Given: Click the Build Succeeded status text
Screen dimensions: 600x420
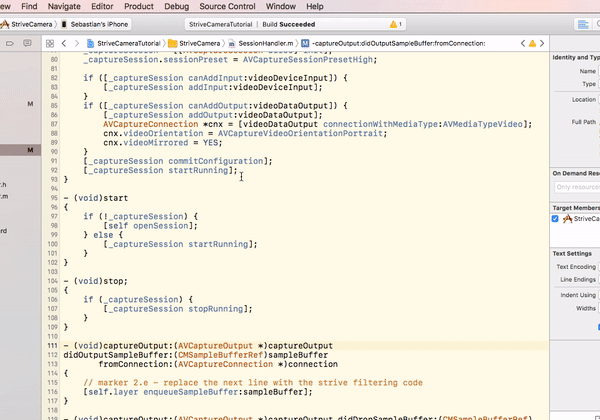Looking at the screenshot, I should click(289, 24).
